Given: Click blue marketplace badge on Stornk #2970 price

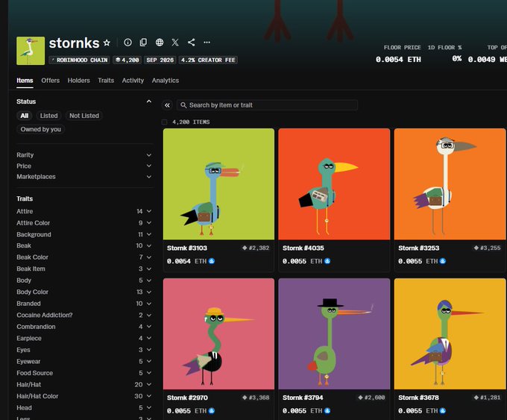Looking at the screenshot, I should [x=212, y=410].
